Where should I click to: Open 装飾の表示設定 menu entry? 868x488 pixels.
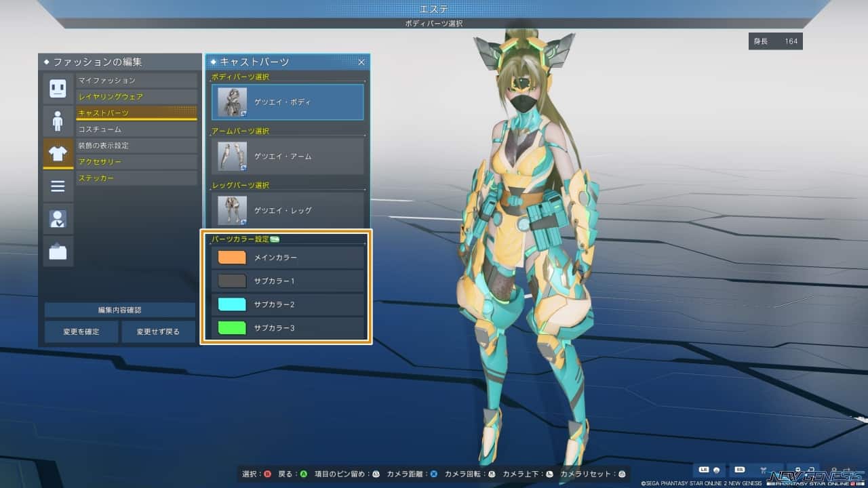[136, 146]
